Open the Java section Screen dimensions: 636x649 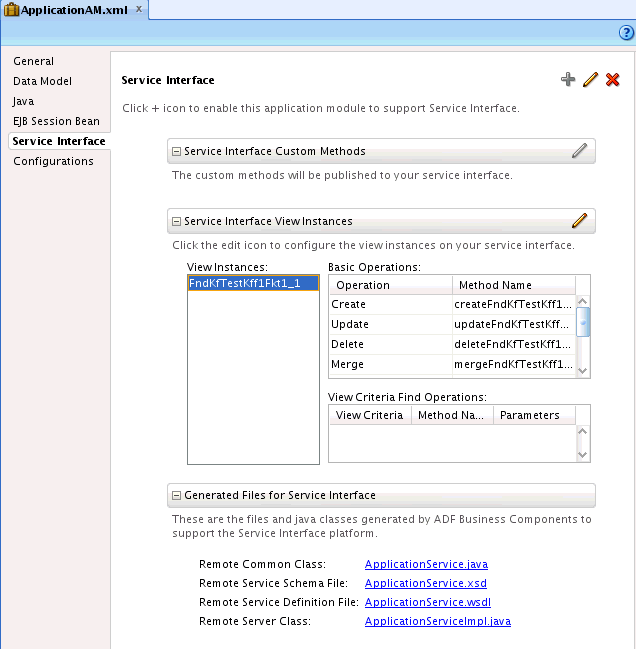click(x=23, y=101)
